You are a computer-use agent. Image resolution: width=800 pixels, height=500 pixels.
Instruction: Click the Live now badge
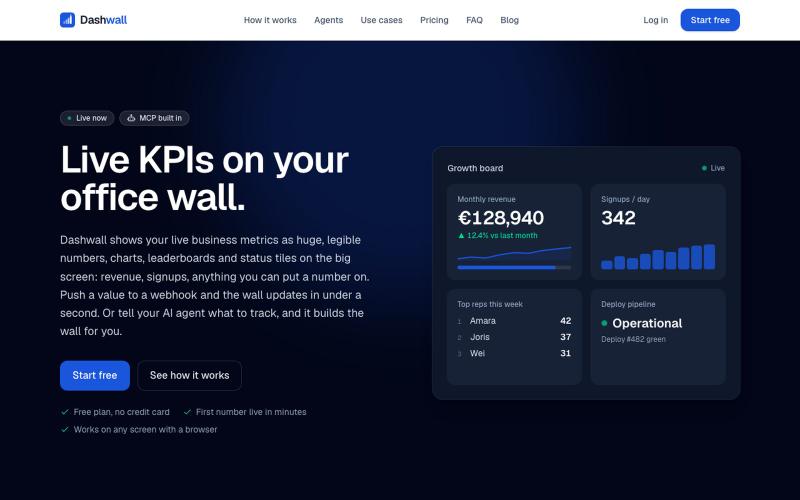tap(87, 118)
